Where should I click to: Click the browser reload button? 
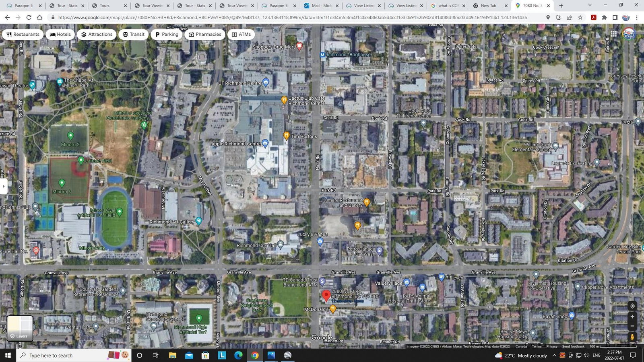(29, 17)
